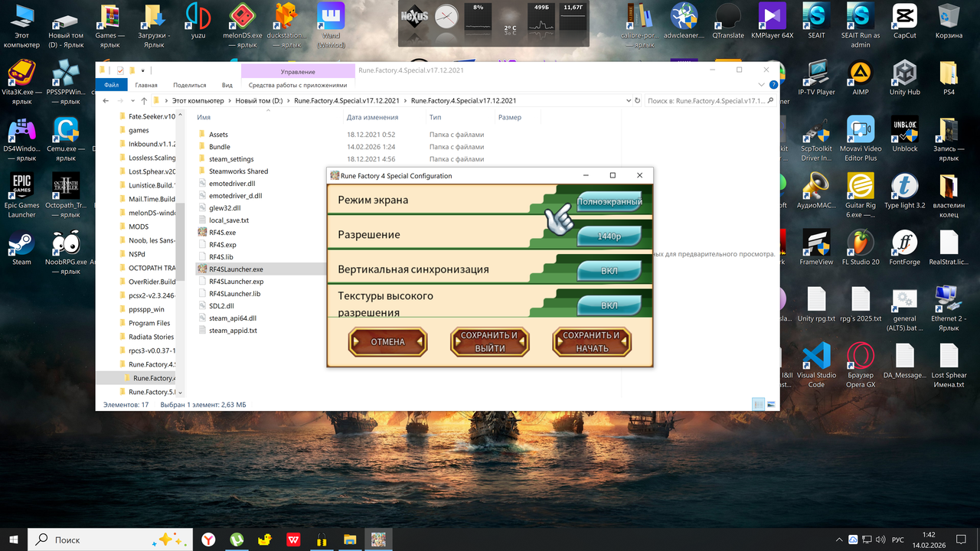Change the 1440p resolution setting
The width and height of the screenshot is (980, 551).
609,237
